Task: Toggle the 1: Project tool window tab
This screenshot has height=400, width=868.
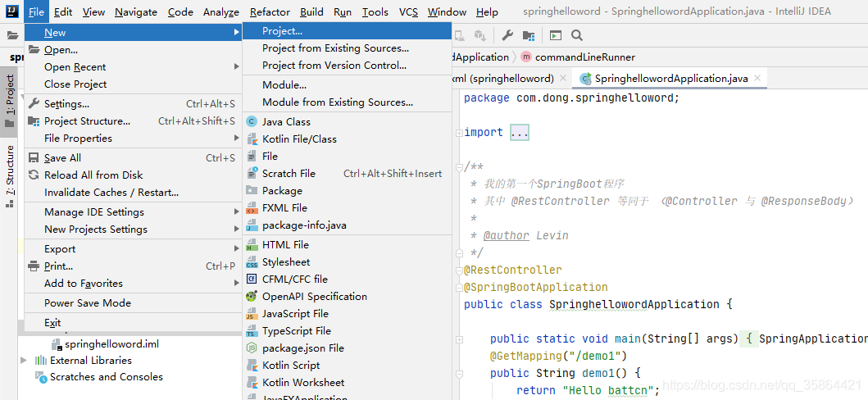Action: 9,102
